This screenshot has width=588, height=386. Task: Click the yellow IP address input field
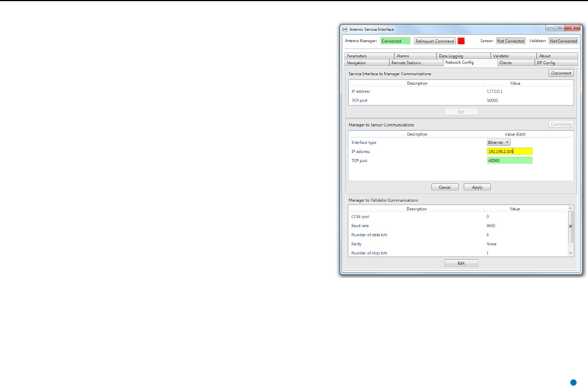click(510, 151)
